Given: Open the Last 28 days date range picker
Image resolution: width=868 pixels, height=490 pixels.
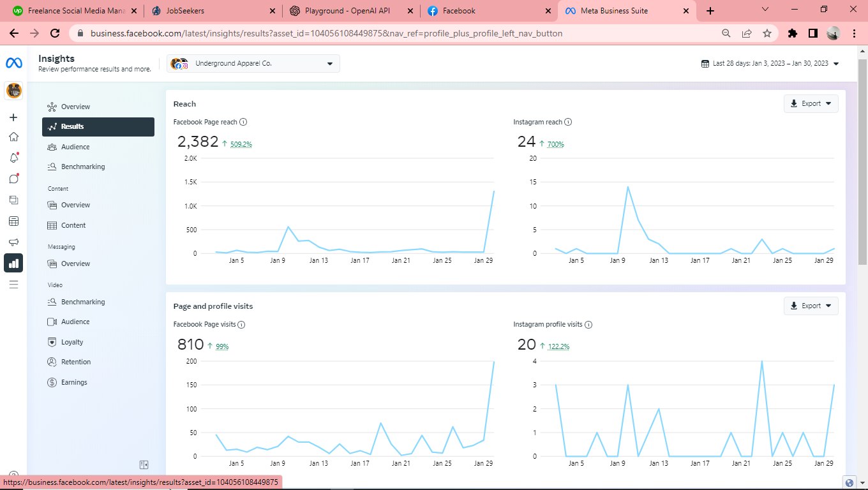Looking at the screenshot, I should [770, 63].
